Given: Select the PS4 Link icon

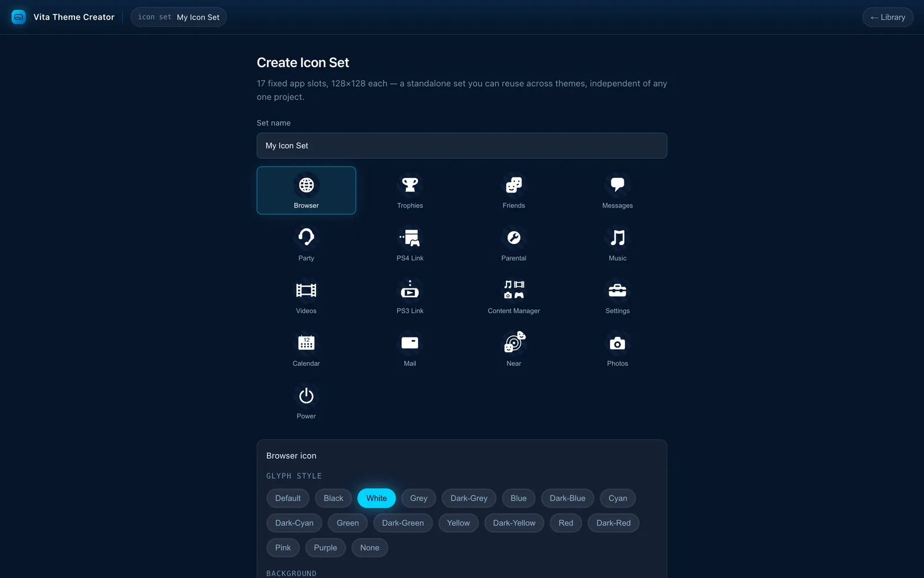Looking at the screenshot, I should [x=410, y=243].
